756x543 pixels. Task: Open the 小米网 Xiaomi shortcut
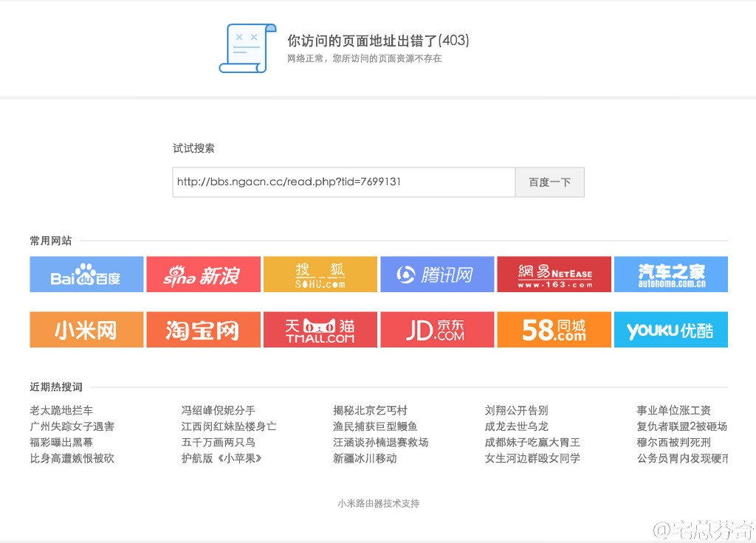click(86, 329)
